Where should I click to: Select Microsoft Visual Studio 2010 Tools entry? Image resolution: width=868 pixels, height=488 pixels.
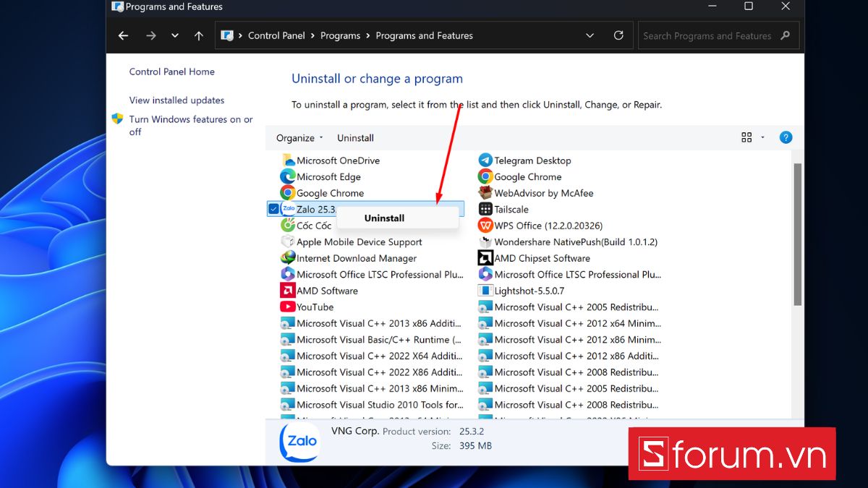[x=372, y=405]
